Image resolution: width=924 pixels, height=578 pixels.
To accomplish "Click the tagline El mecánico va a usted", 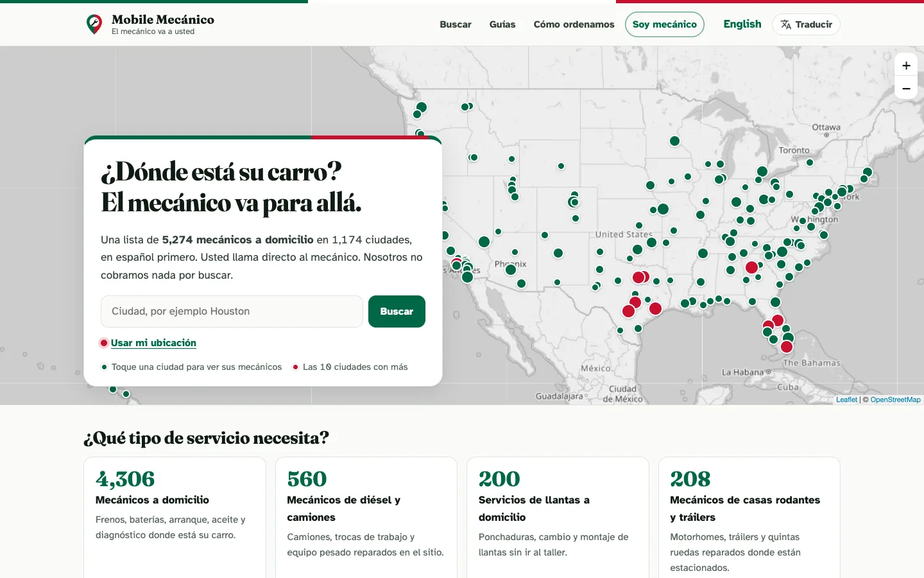I will (x=153, y=31).
